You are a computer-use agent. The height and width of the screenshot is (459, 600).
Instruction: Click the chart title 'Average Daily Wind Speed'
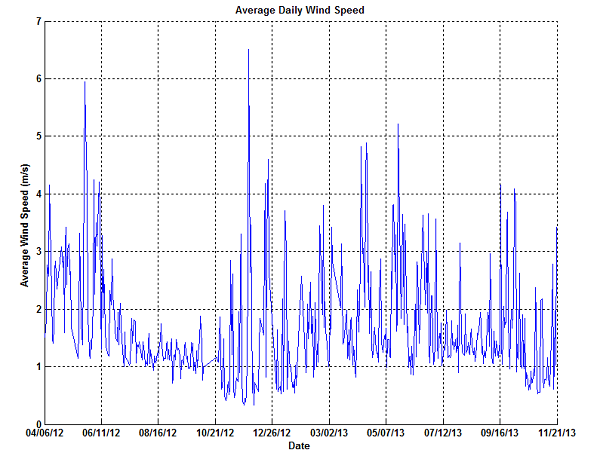[299, 10]
